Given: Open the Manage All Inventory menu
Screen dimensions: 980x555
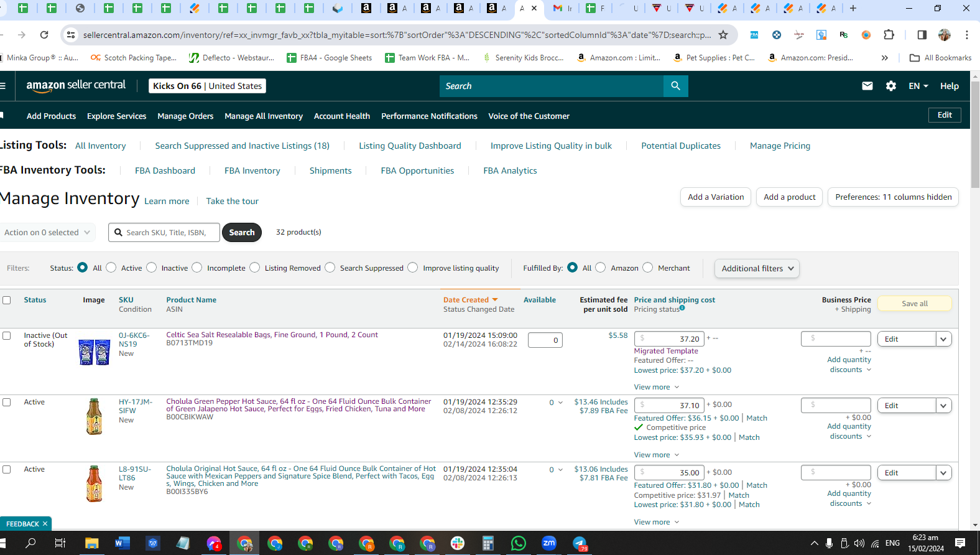Looking at the screenshot, I should click(264, 116).
